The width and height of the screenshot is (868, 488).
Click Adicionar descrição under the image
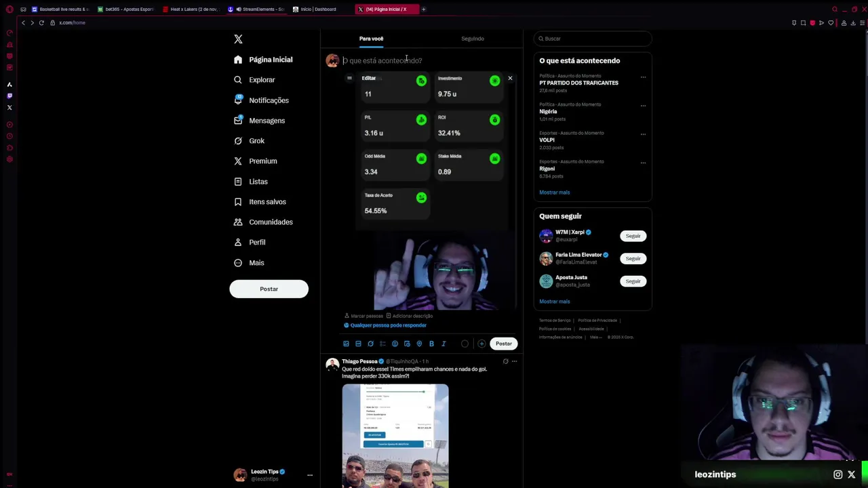coord(410,316)
